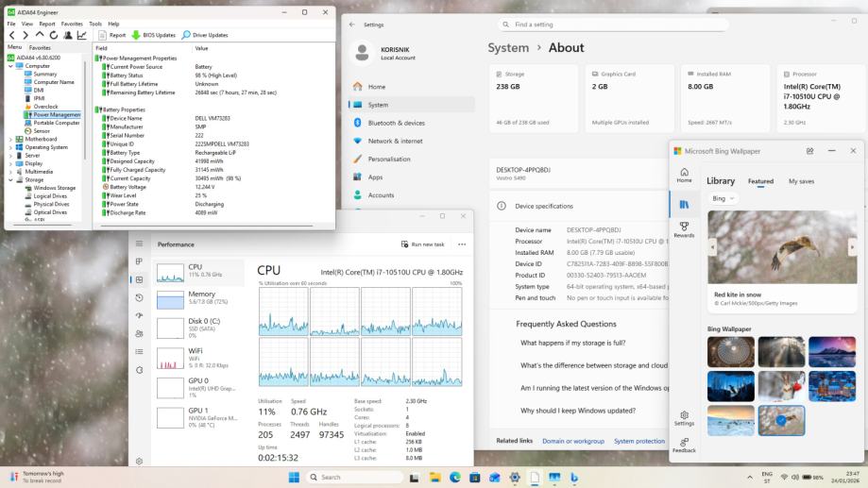The height and width of the screenshot is (488, 868).
Task: Open Task Manager Services icon
Action: pos(139,370)
